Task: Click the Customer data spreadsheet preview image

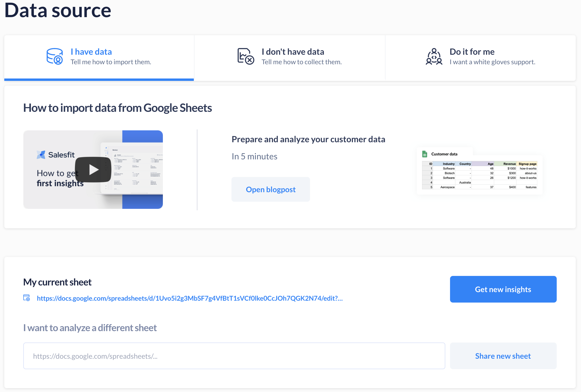Action: click(x=479, y=175)
